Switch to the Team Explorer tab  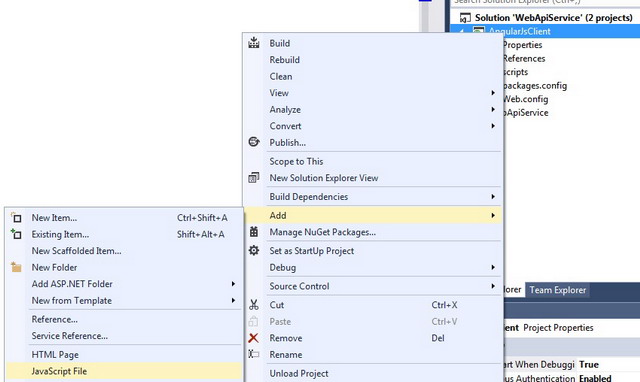click(558, 290)
